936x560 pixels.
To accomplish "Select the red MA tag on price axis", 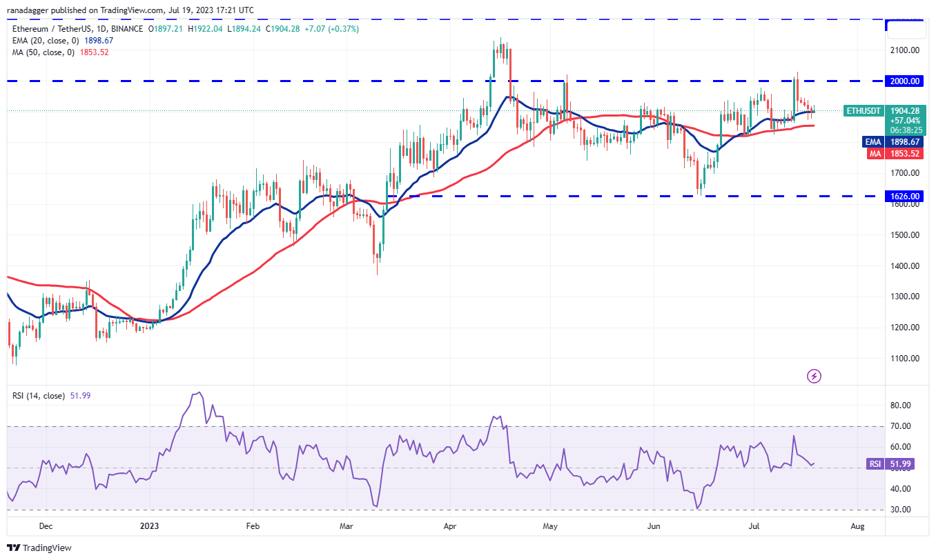I will pos(875,153).
